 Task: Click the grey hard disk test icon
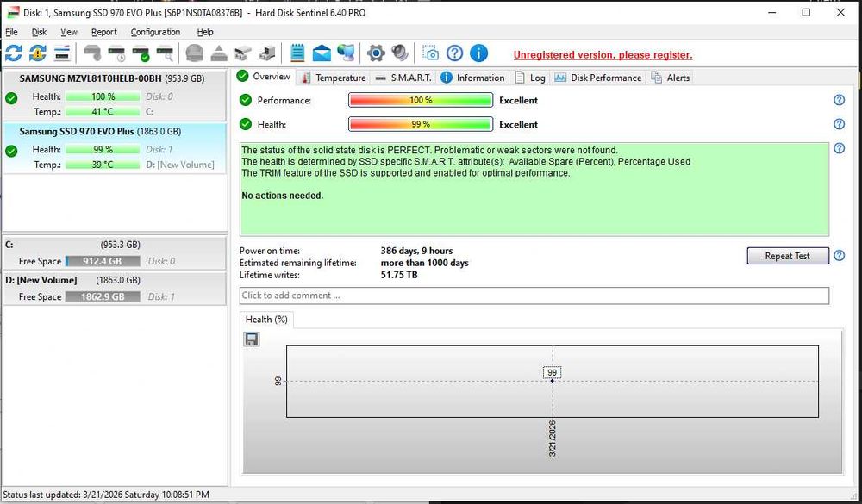click(92, 53)
